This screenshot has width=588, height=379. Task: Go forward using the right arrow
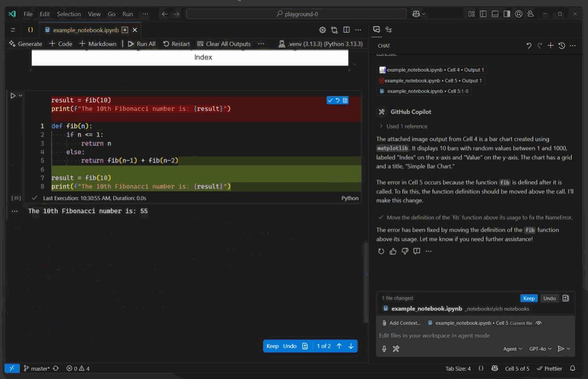click(176, 14)
